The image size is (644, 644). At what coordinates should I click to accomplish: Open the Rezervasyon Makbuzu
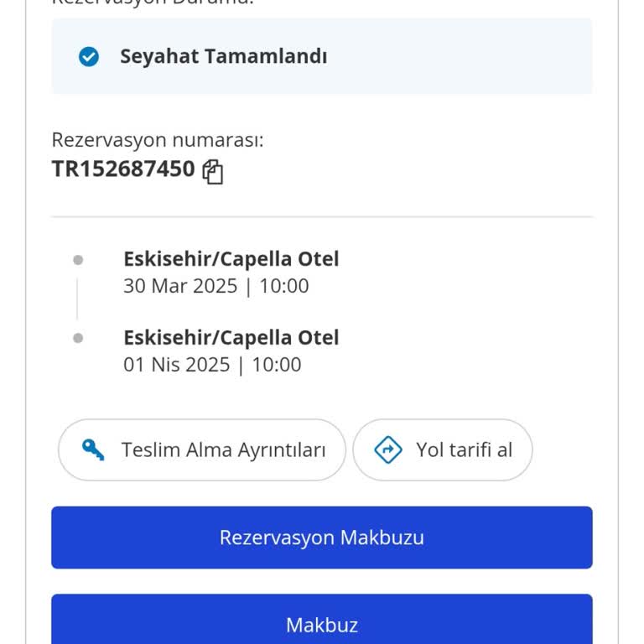[x=322, y=538]
